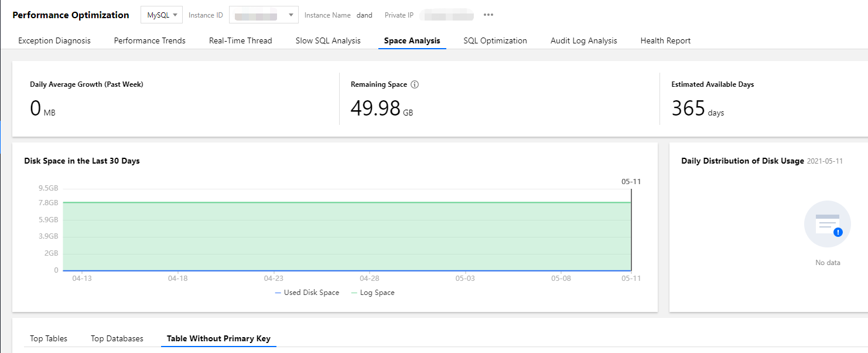Image resolution: width=868 pixels, height=353 pixels.
Task: Open the Performance Trends tab
Action: [x=149, y=41]
